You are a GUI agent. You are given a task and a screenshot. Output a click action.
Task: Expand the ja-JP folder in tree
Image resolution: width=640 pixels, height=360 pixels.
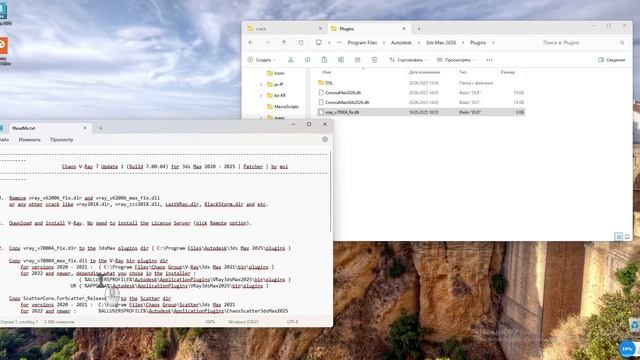pos(261,84)
